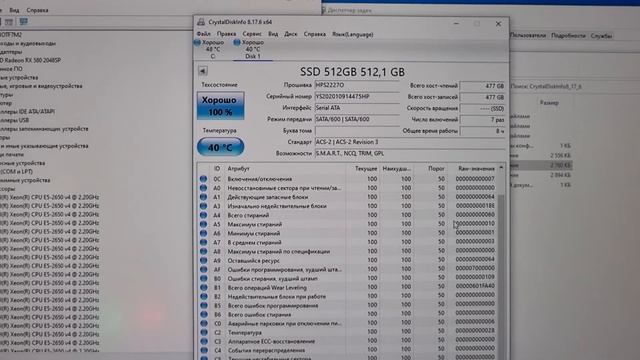Click the status icon of attribute A0

coord(203,188)
